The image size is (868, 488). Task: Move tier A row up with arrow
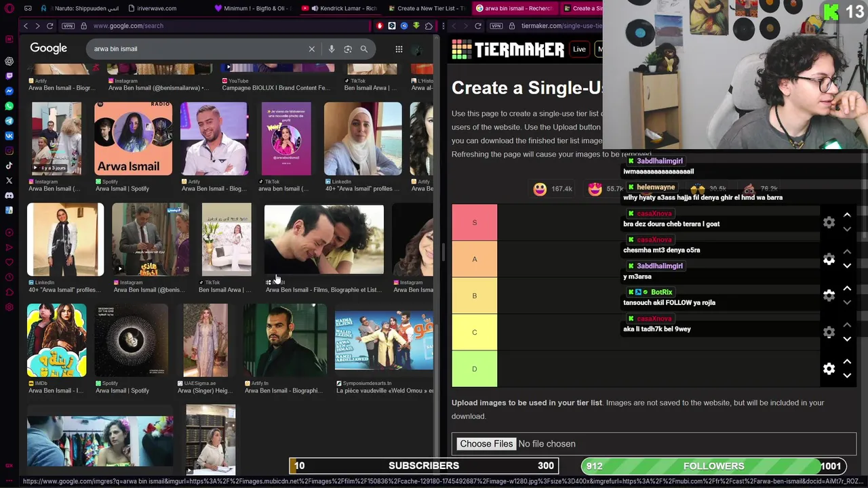[847, 251]
